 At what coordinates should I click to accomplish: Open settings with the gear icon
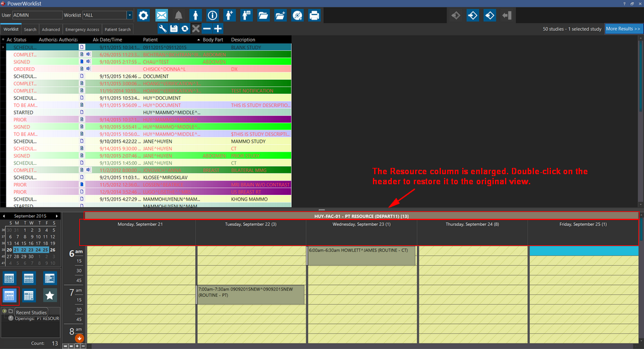point(143,14)
